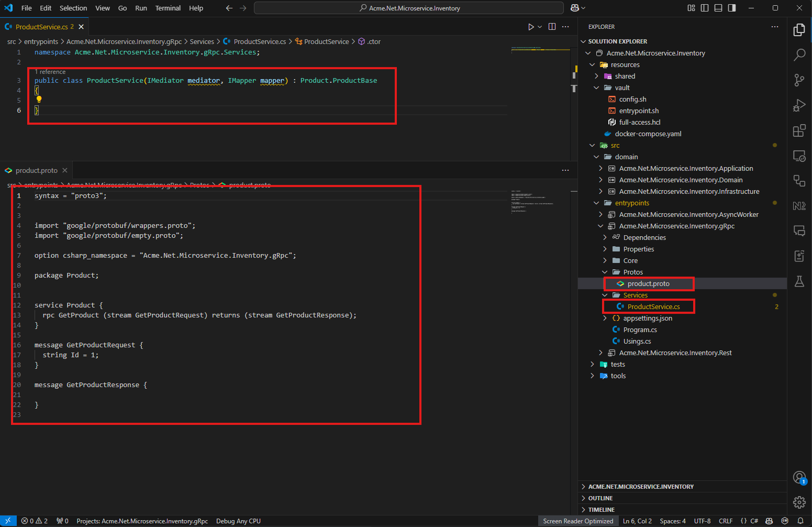Change CRLF end of line sequence

(726, 521)
